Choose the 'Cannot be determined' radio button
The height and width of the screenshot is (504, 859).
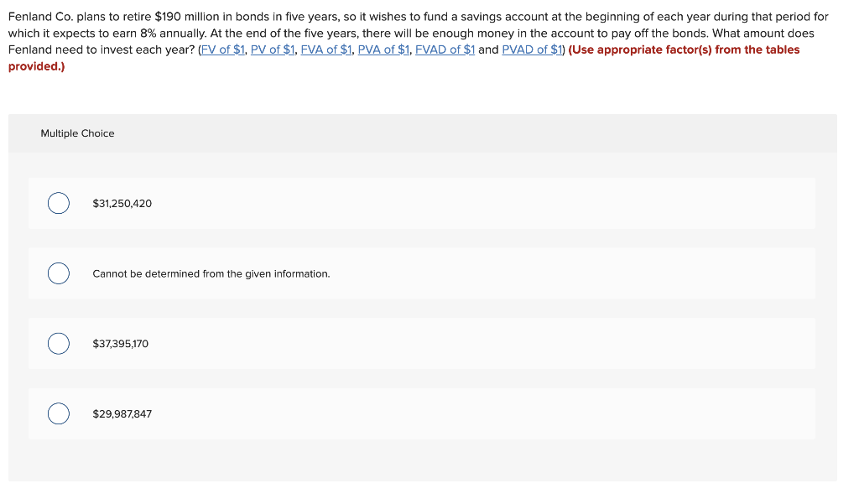pos(59,273)
